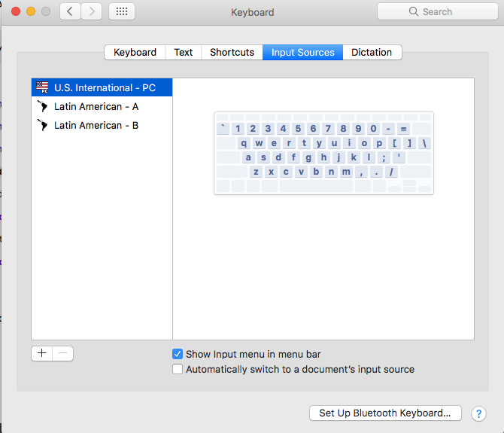Switch to the Text tab
This screenshot has height=433, width=504.
(x=184, y=52)
